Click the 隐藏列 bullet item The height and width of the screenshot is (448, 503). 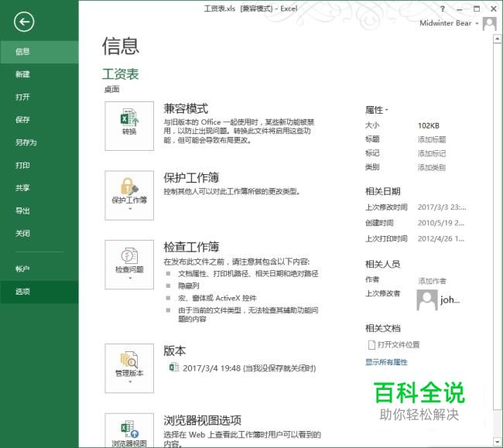point(189,286)
